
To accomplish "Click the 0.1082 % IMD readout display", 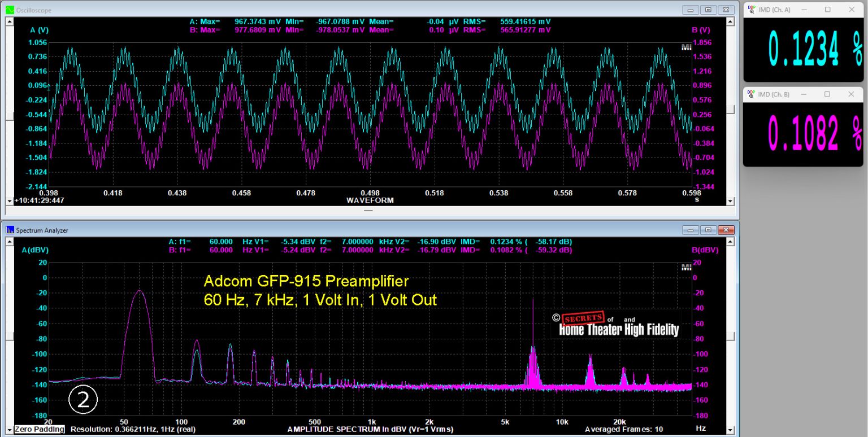I will [801, 133].
